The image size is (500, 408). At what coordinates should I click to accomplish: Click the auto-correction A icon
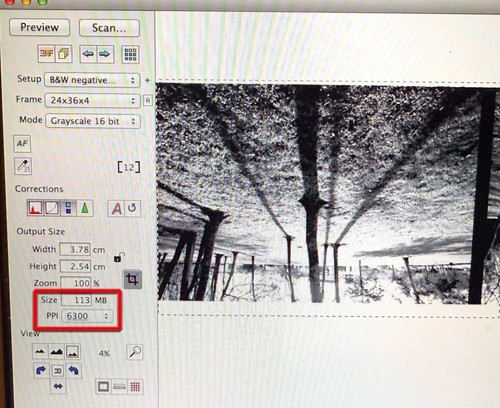coord(116,209)
